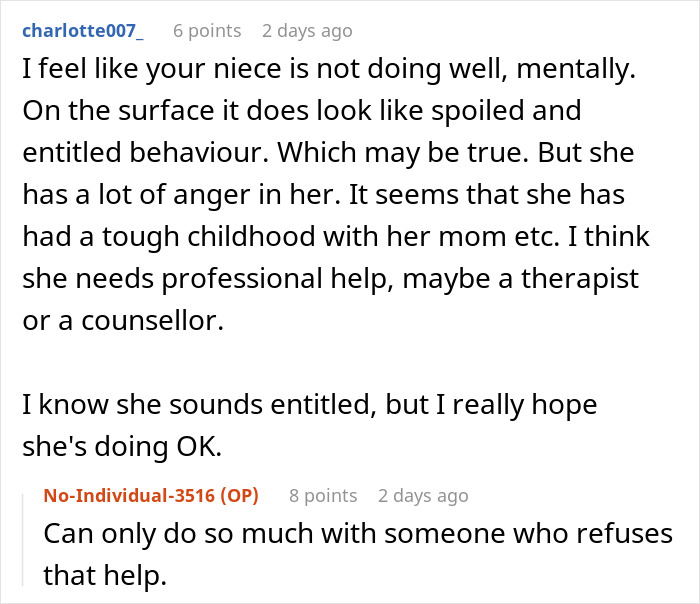Image resolution: width=700 pixels, height=604 pixels.
Task: Click the line 'I know she sounds entitled'
Action: pos(310,405)
